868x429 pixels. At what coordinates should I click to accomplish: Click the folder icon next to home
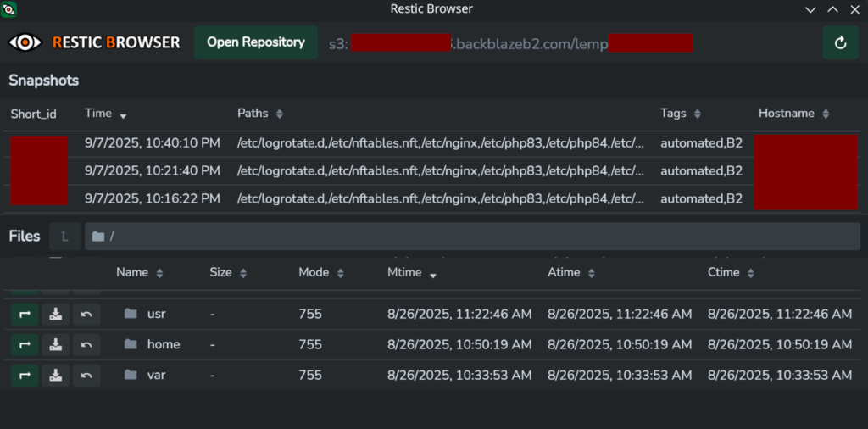(131, 344)
